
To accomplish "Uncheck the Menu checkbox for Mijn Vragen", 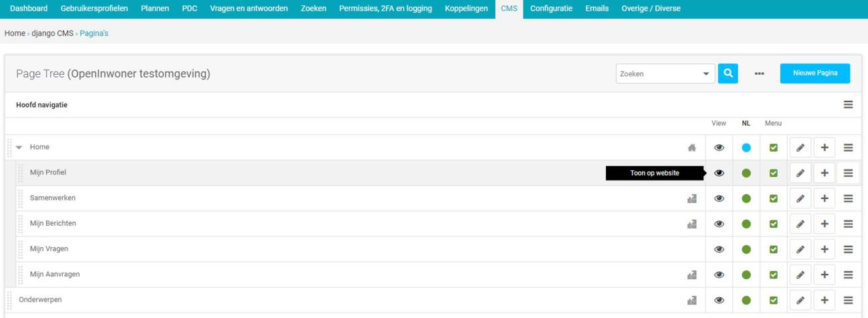I will coord(773,249).
